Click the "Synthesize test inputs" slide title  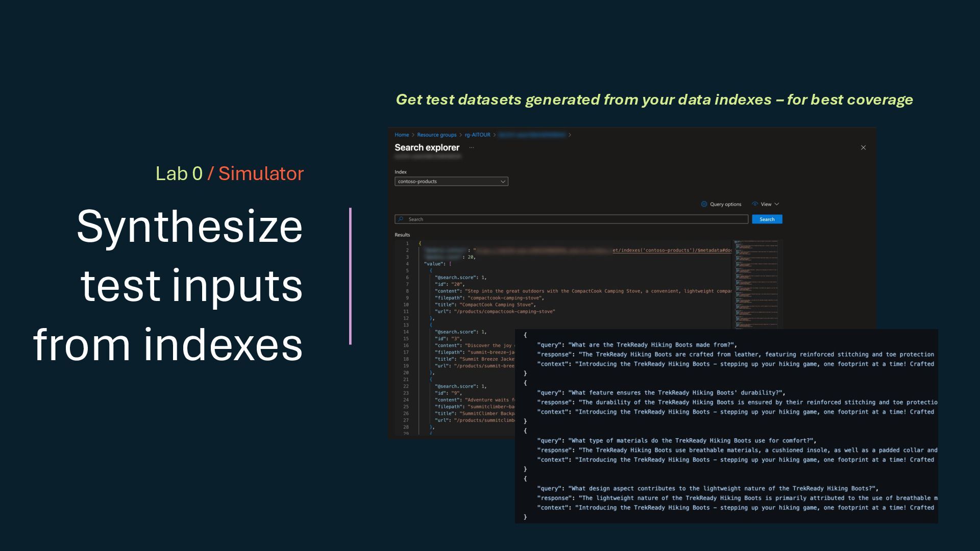(190, 285)
